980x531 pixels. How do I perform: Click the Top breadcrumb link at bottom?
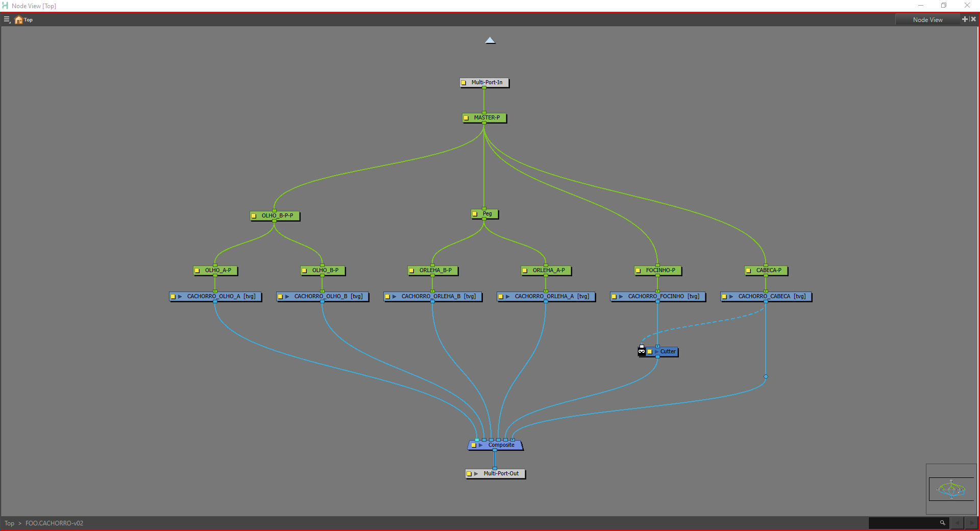click(x=9, y=523)
